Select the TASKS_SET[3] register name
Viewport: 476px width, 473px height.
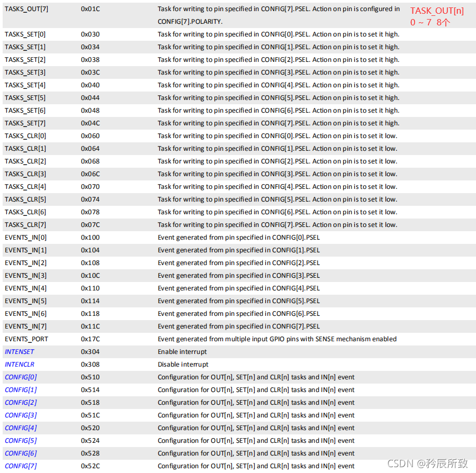(25, 72)
